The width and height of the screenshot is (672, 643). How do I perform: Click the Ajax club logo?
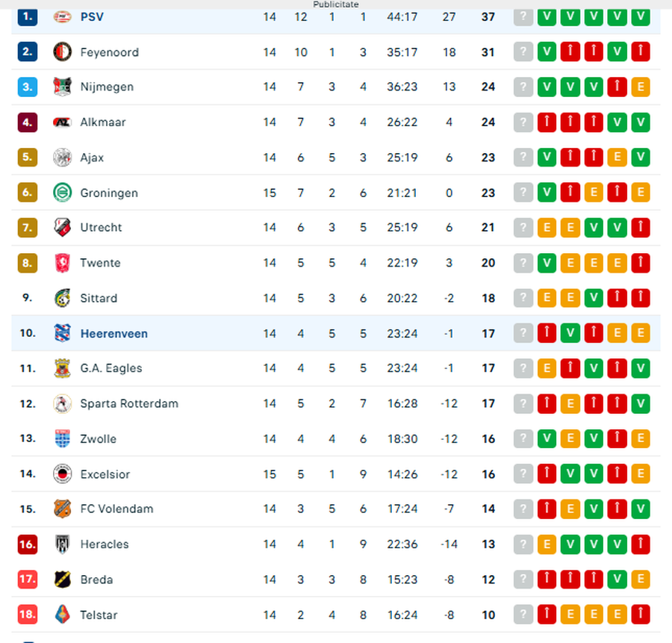(x=62, y=158)
